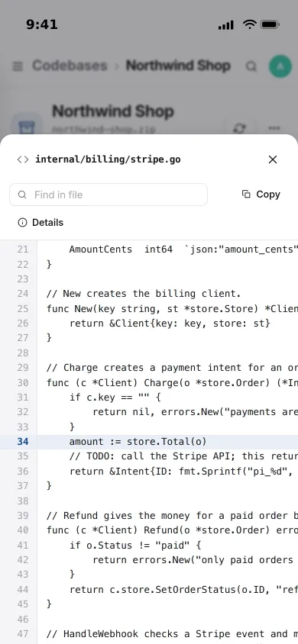
Task: Tap the cellular signal bars icon
Action: (226, 25)
